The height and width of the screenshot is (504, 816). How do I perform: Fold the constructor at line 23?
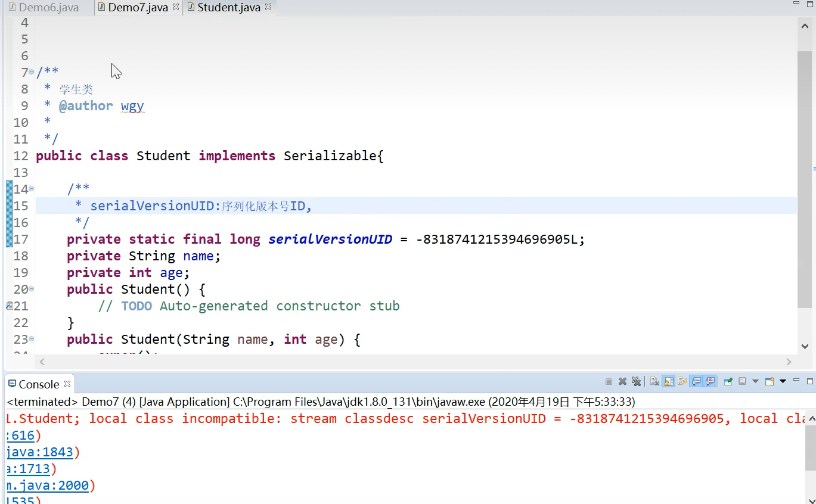click(32, 339)
